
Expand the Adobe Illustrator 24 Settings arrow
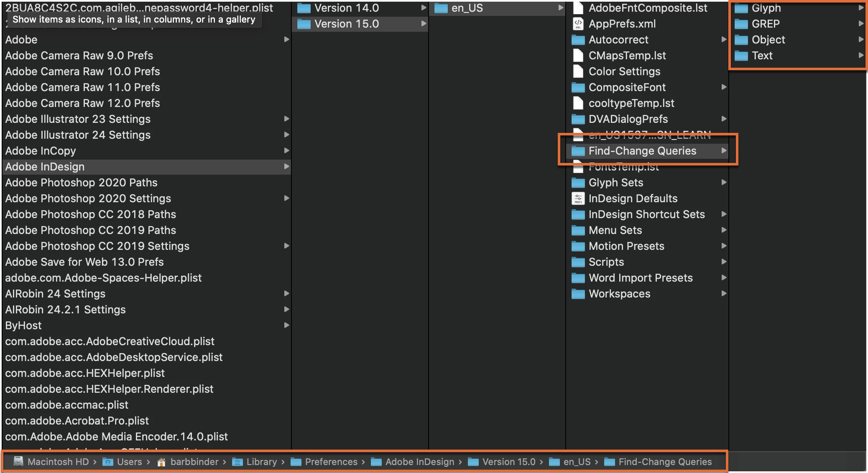click(286, 135)
